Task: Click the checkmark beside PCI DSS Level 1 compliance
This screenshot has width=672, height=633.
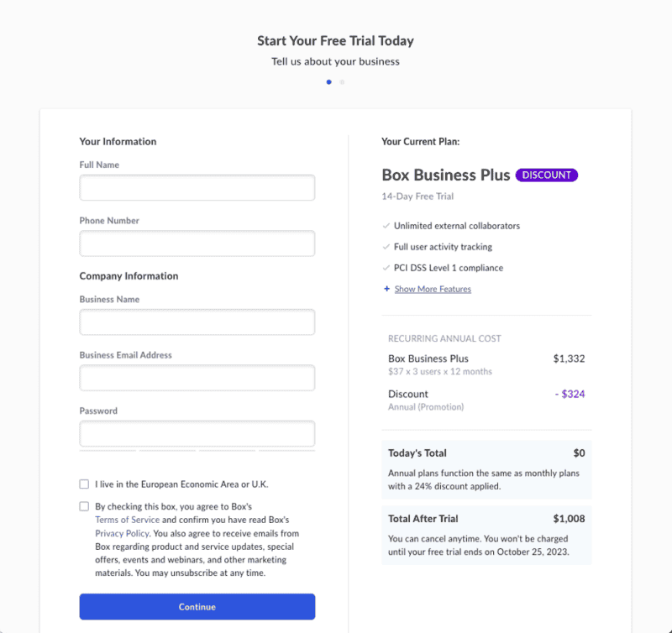Action: 385,268
